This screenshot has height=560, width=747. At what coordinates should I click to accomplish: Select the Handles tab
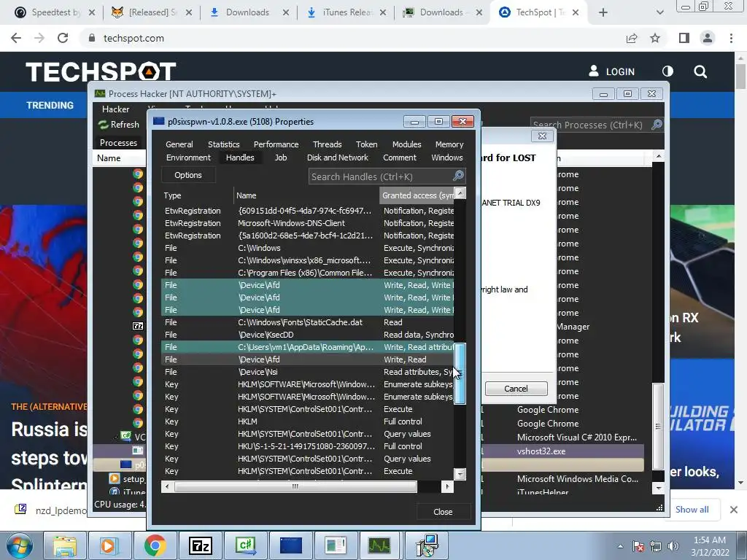pyautogui.click(x=239, y=157)
